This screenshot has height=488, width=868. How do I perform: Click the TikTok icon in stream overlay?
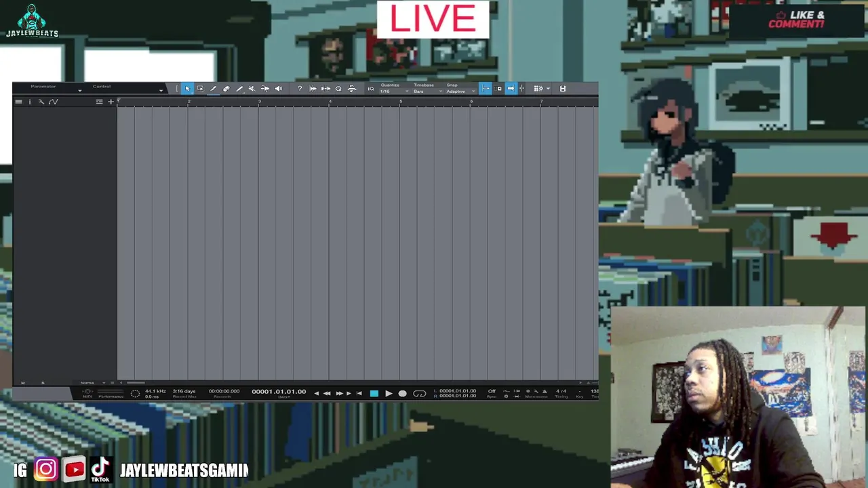(x=100, y=469)
